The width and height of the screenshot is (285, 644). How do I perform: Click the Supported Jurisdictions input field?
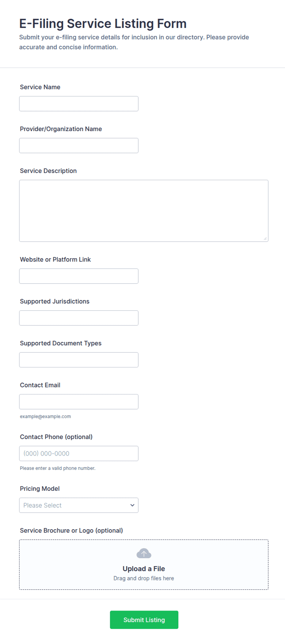pos(79,318)
